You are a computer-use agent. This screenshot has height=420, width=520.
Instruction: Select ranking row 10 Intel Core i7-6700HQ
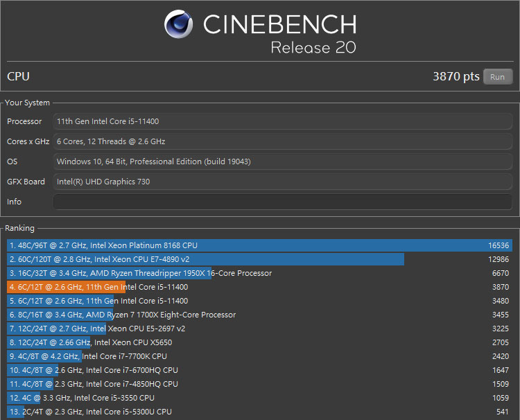click(260, 370)
